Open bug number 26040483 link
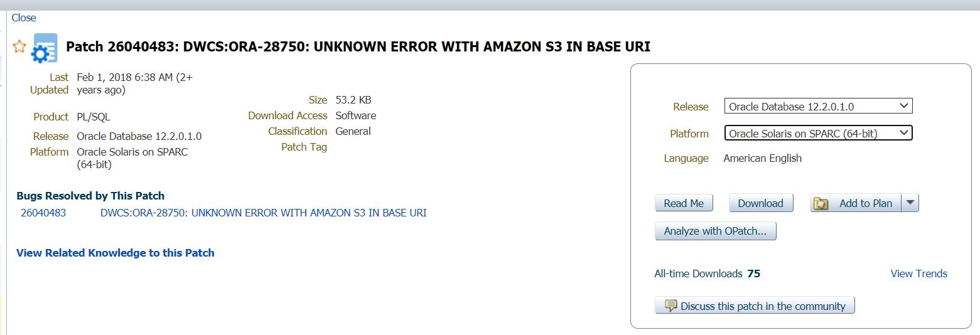980x335 pixels. (43, 213)
